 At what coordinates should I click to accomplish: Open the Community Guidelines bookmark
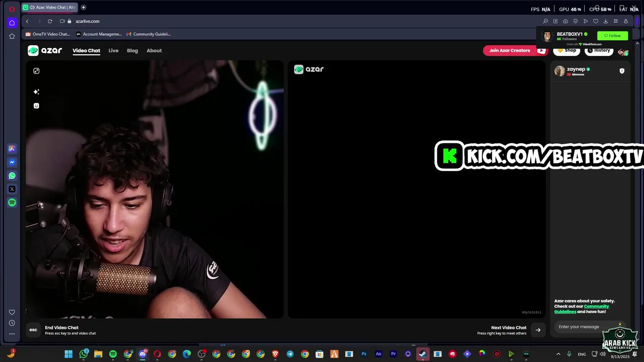tap(148, 34)
